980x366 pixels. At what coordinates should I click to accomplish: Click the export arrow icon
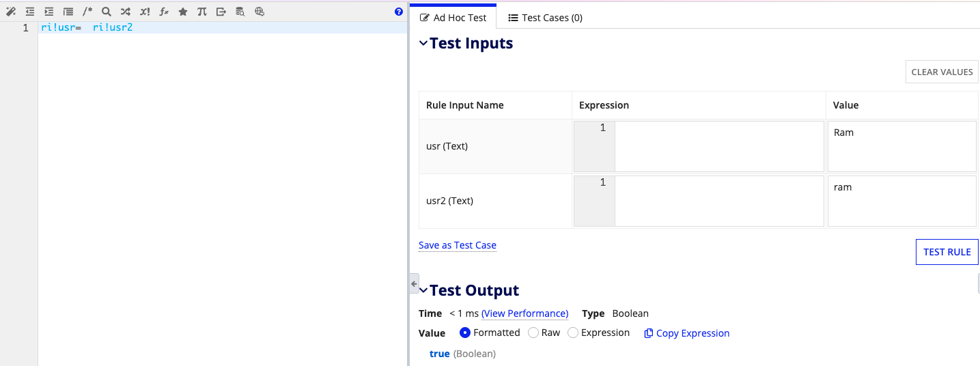coord(221,12)
